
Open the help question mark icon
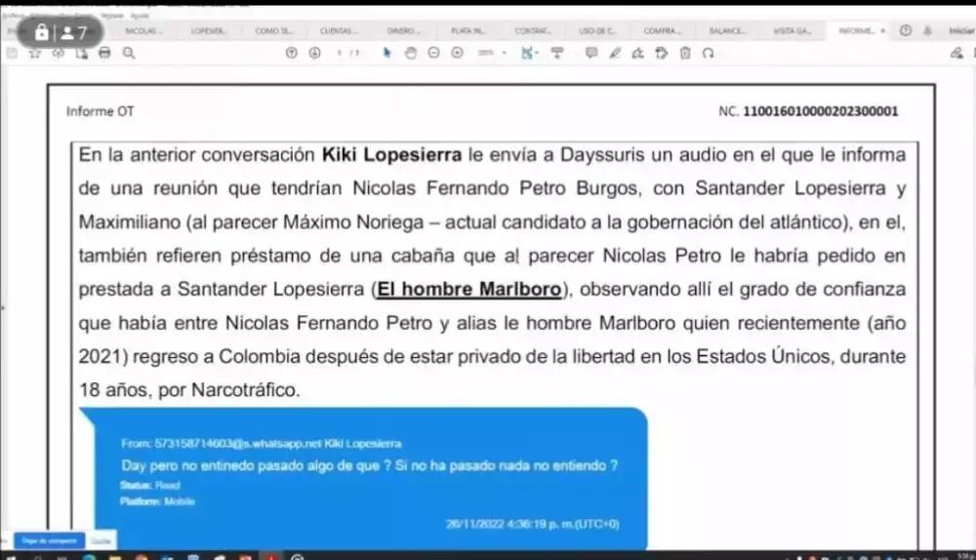click(x=906, y=30)
